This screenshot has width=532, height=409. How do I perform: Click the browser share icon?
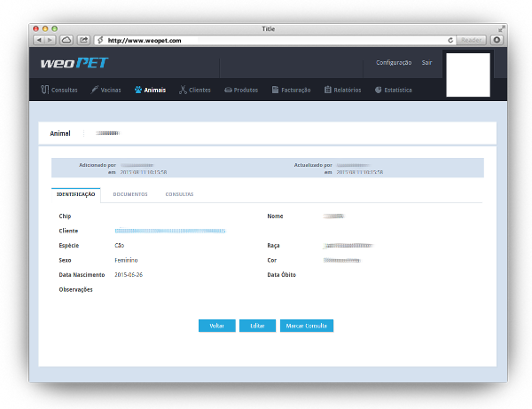[x=83, y=40]
